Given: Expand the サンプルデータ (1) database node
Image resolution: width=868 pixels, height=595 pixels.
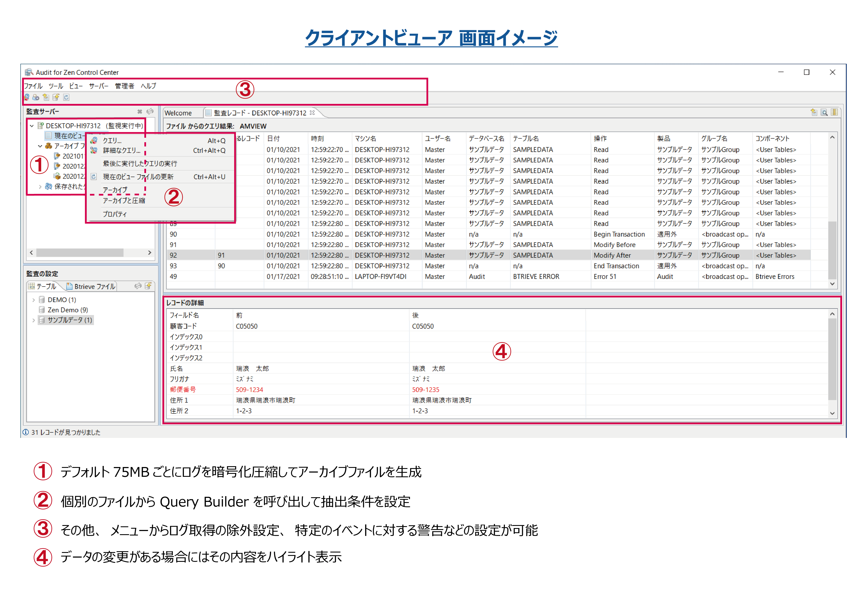Looking at the screenshot, I should tap(34, 320).
